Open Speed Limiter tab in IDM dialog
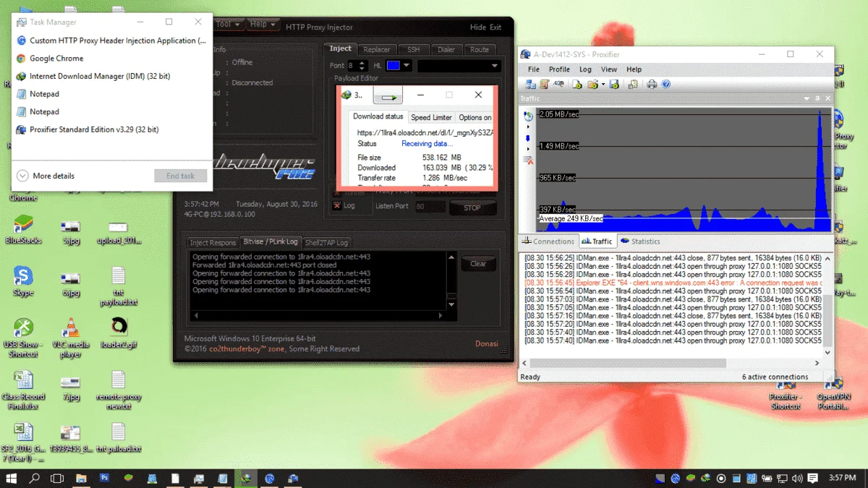This screenshot has height=488, width=868. [431, 117]
